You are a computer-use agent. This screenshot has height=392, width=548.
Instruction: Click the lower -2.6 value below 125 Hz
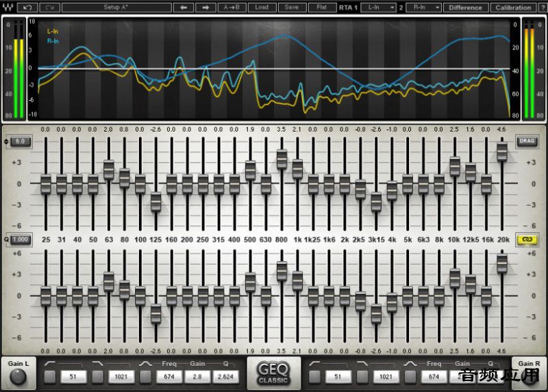coord(155,351)
